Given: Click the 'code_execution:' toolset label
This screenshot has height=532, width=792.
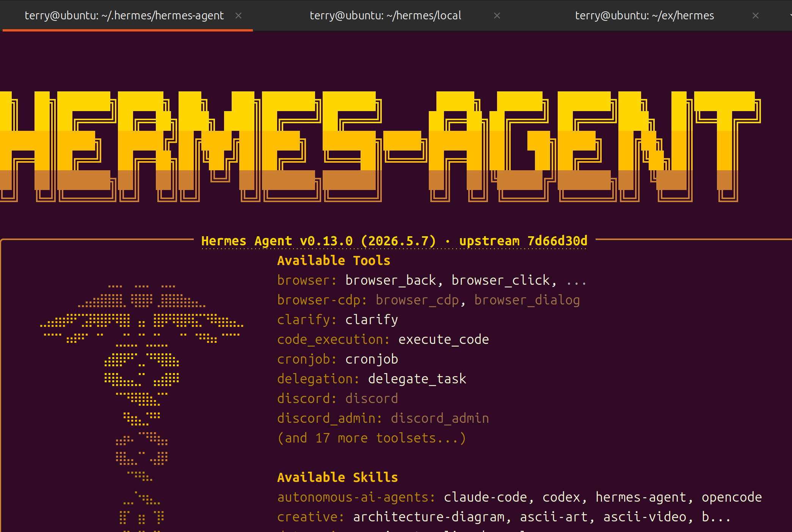Looking at the screenshot, I should point(334,339).
